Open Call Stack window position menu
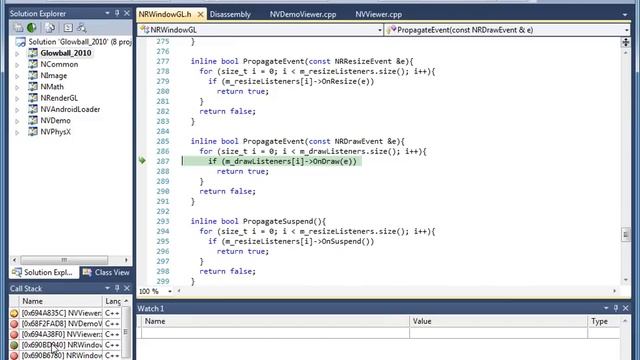The image size is (640, 360). 107,289
